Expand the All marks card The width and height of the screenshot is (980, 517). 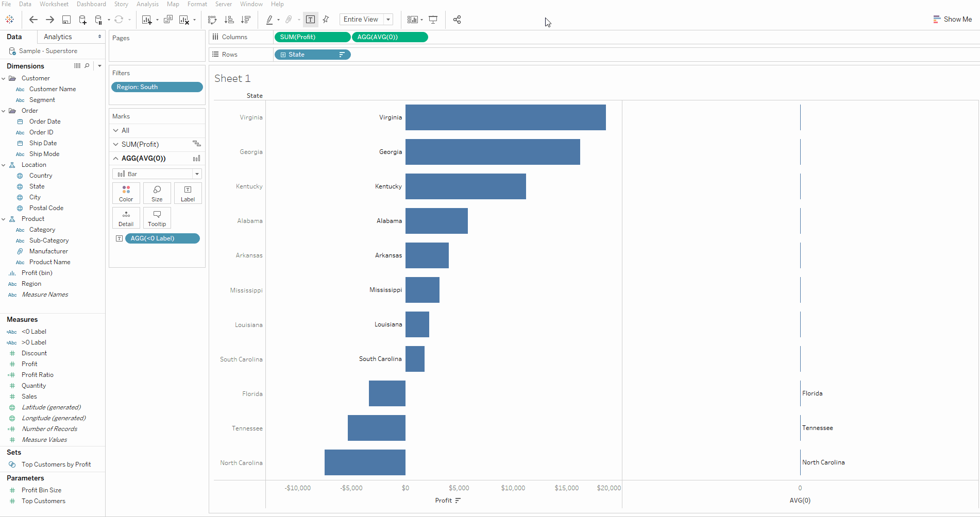(116, 130)
